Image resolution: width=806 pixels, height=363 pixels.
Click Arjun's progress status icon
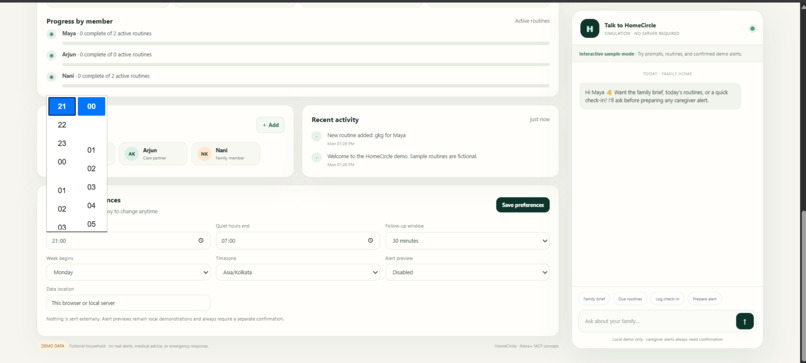click(51, 55)
